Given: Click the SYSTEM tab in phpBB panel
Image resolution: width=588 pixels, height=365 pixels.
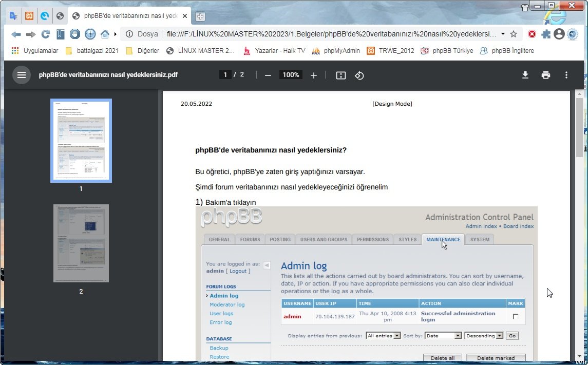Looking at the screenshot, I should [480, 239].
